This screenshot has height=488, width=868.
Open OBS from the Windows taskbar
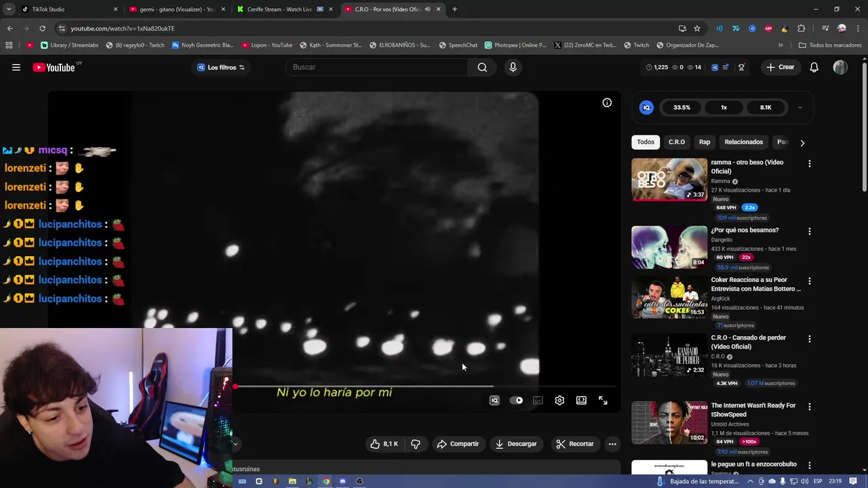click(359, 481)
